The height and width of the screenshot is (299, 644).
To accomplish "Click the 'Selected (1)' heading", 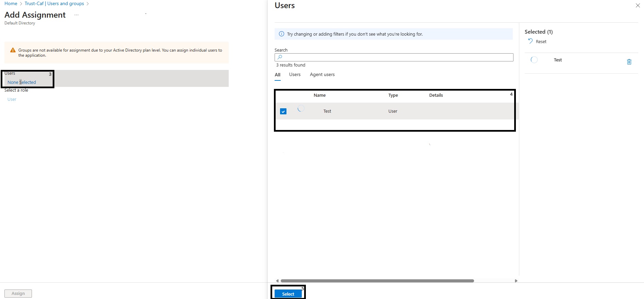I will coord(539,32).
